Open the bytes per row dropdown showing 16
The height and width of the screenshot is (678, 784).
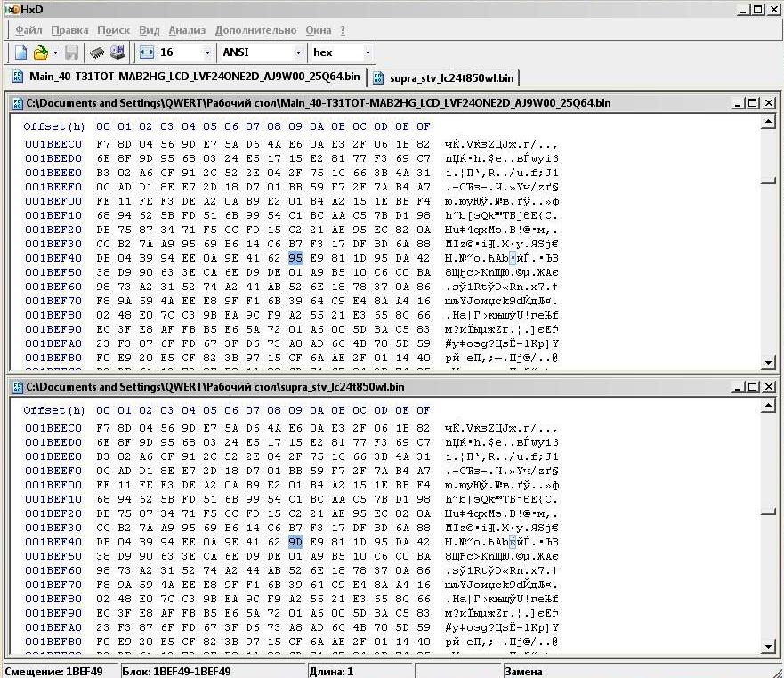[x=207, y=53]
